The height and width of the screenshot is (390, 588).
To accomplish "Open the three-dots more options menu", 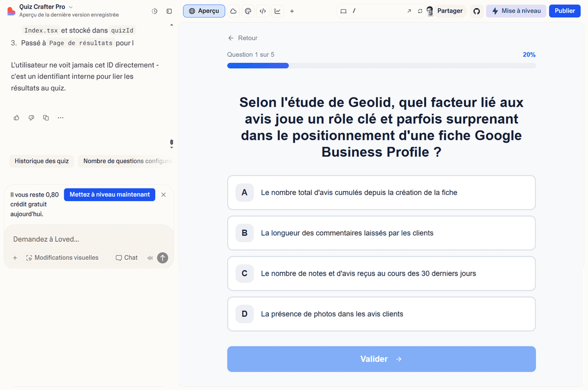I will point(60,118).
